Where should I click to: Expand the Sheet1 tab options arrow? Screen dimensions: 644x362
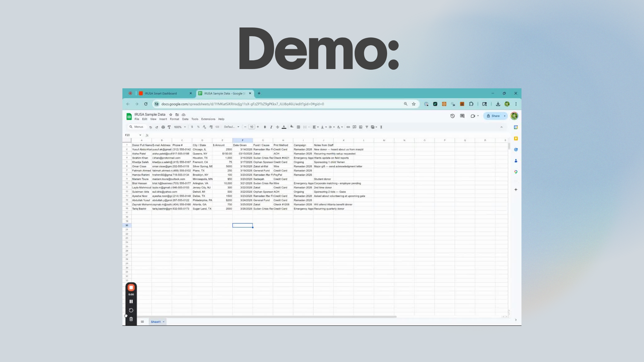point(164,322)
